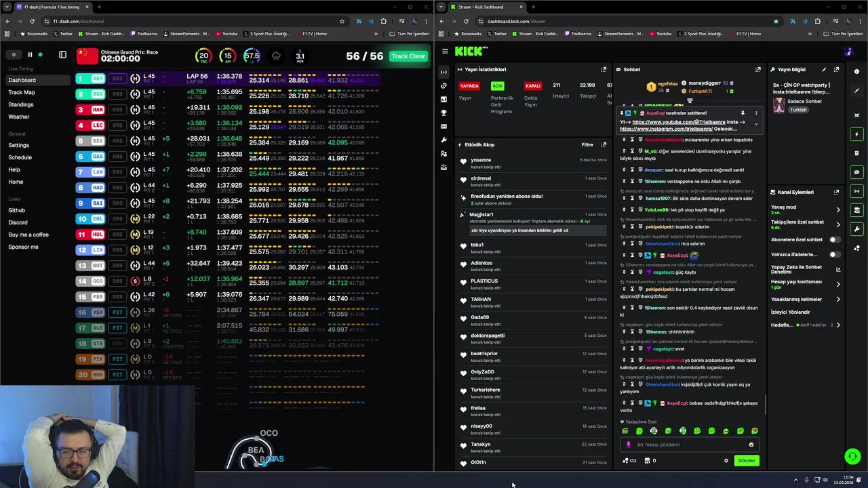The image size is (868, 488).
Task: Open trophy icon in Kick left sidebar
Action: [443, 113]
